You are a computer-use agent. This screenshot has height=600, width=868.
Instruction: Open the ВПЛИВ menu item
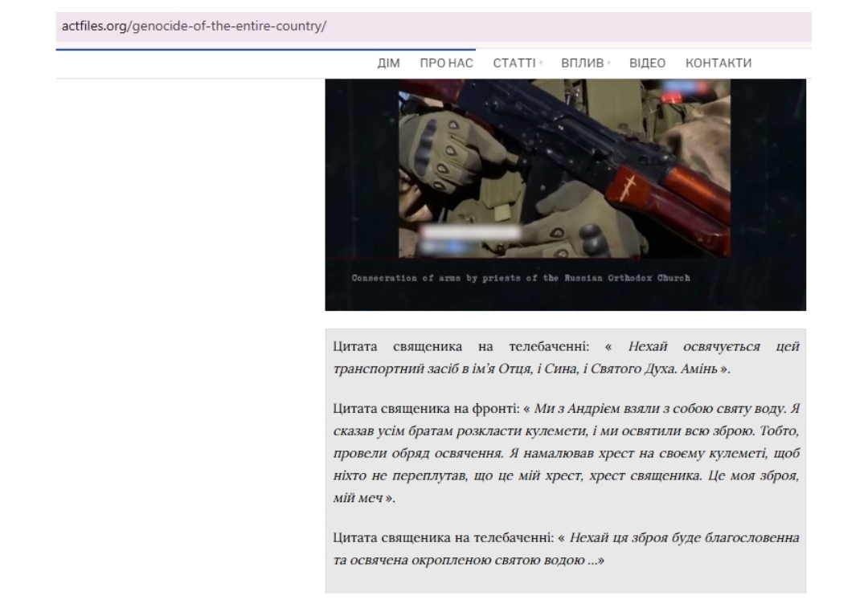pyautogui.click(x=581, y=63)
